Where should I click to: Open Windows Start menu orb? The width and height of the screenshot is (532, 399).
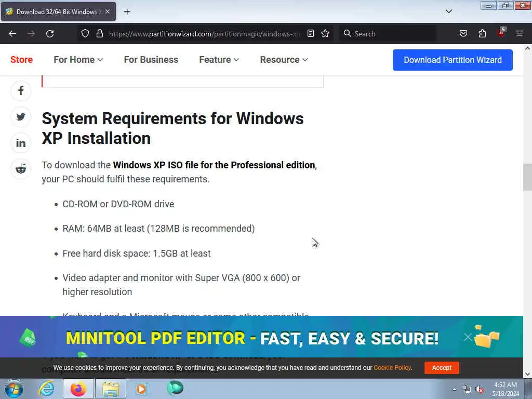coord(14,389)
